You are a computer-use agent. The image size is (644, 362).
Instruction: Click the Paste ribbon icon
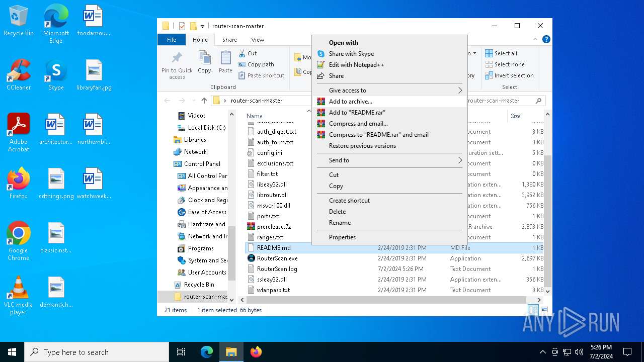tap(225, 62)
